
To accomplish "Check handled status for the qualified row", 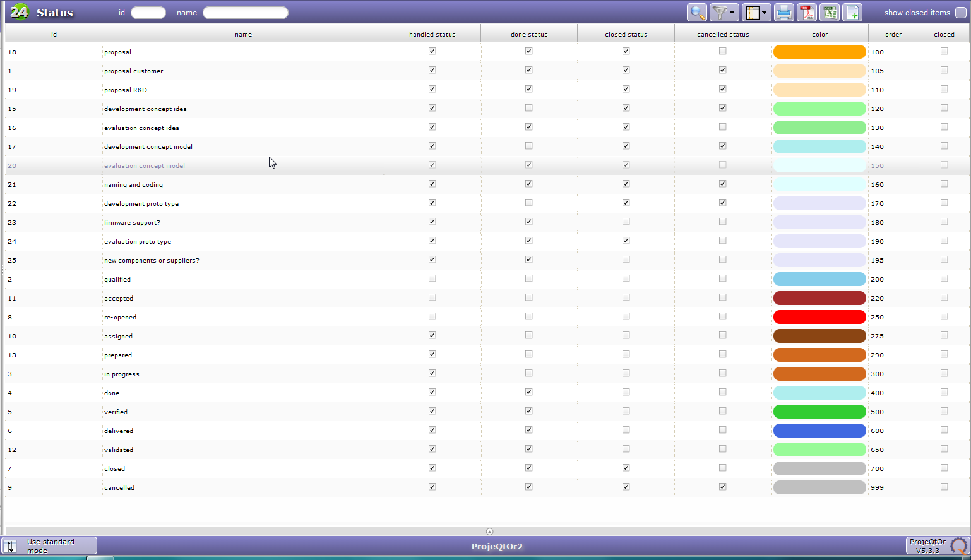I will coord(432,278).
